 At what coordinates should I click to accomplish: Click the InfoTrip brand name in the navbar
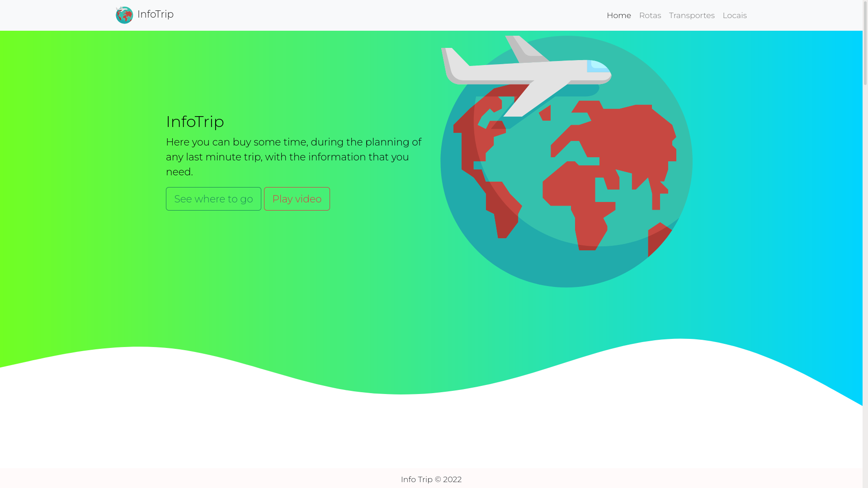[155, 14]
